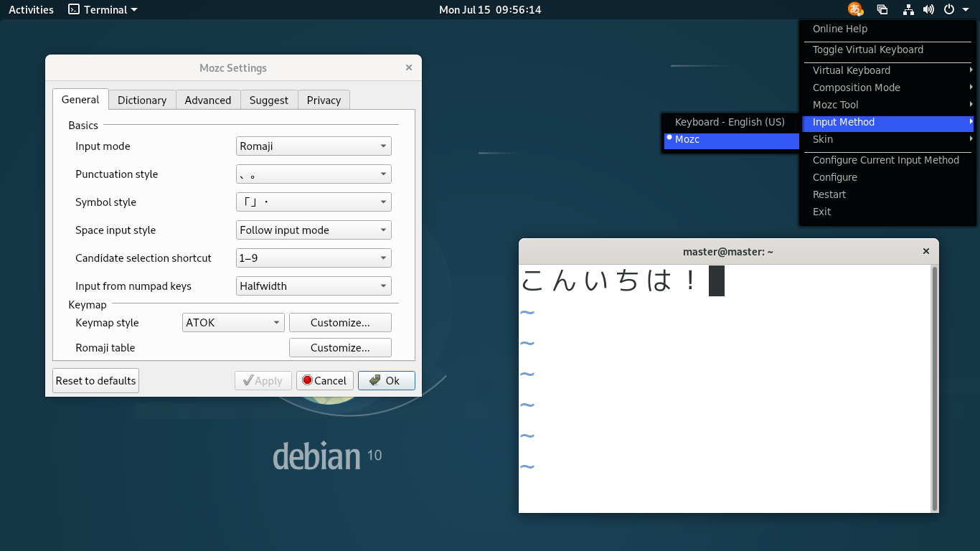980x551 pixels.
Task: Click the Romaji table label
Action: [105, 348]
